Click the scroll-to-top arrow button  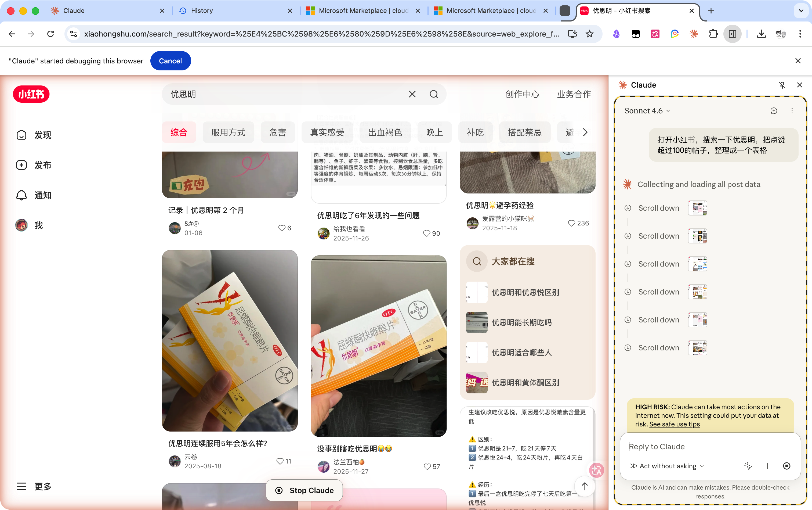(584, 486)
